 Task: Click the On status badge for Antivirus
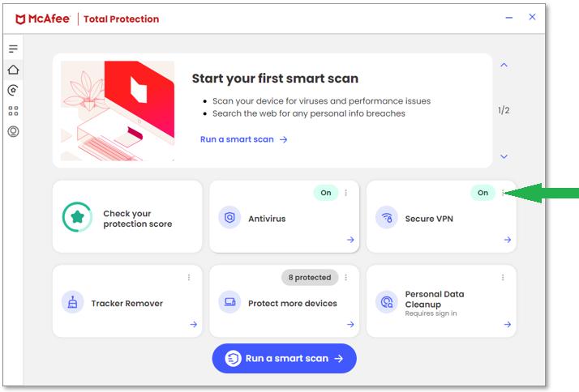(x=326, y=193)
